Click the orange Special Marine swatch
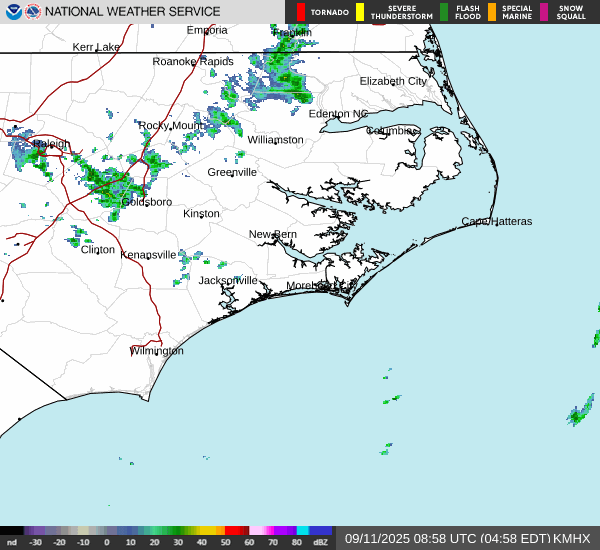The image size is (600, 550). coord(491,12)
